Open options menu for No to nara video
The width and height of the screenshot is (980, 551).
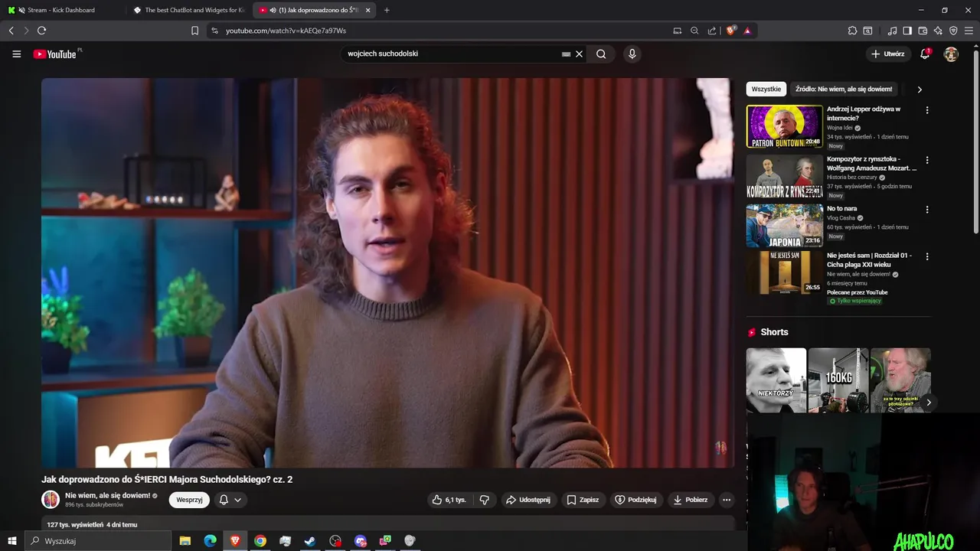927,210
